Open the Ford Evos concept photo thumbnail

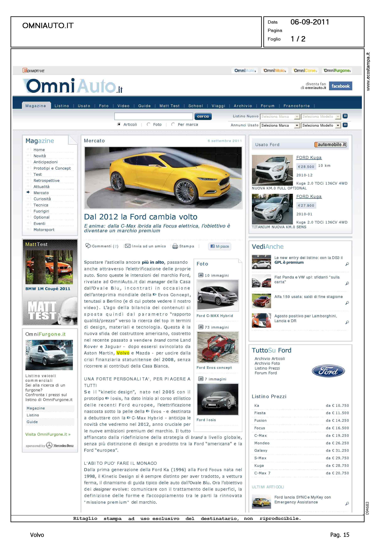coord(218,347)
